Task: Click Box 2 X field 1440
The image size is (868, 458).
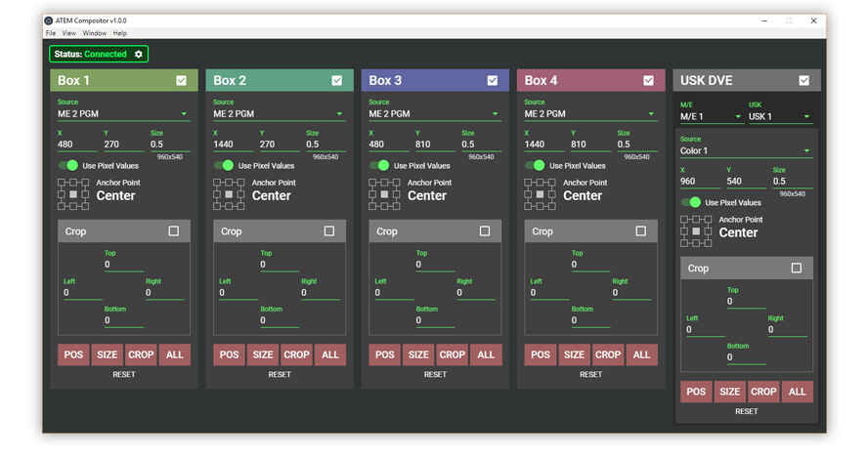Action: 233,145
